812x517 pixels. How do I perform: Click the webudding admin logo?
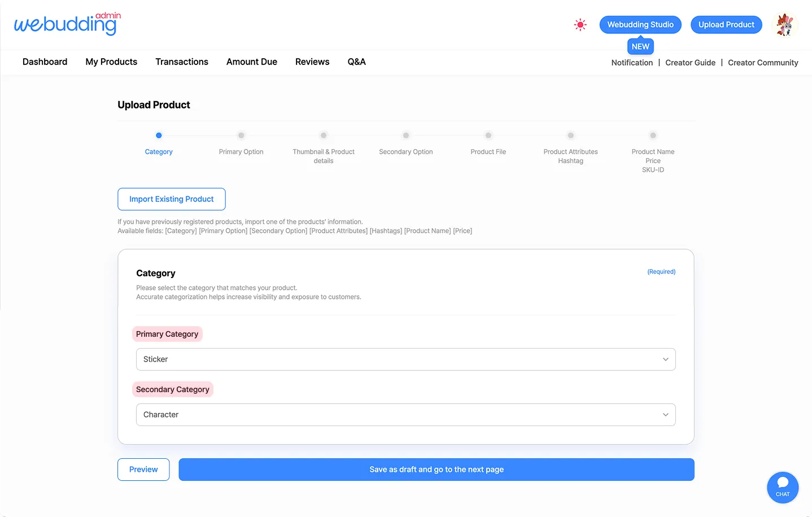click(67, 24)
